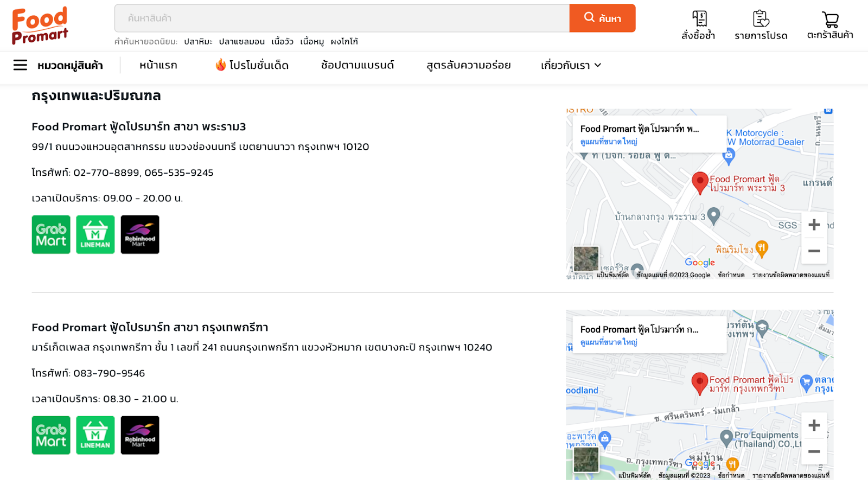Select popular search term เนื้อหมู
868x491 pixels.
[312, 42]
